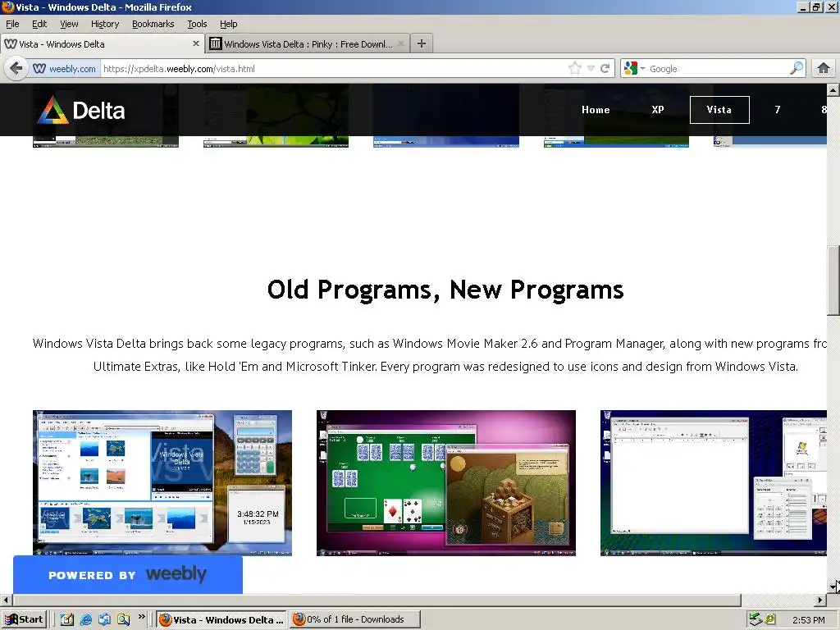Click the scrollbar up arrow
Screen dimensions: 840x630
(x=833, y=90)
